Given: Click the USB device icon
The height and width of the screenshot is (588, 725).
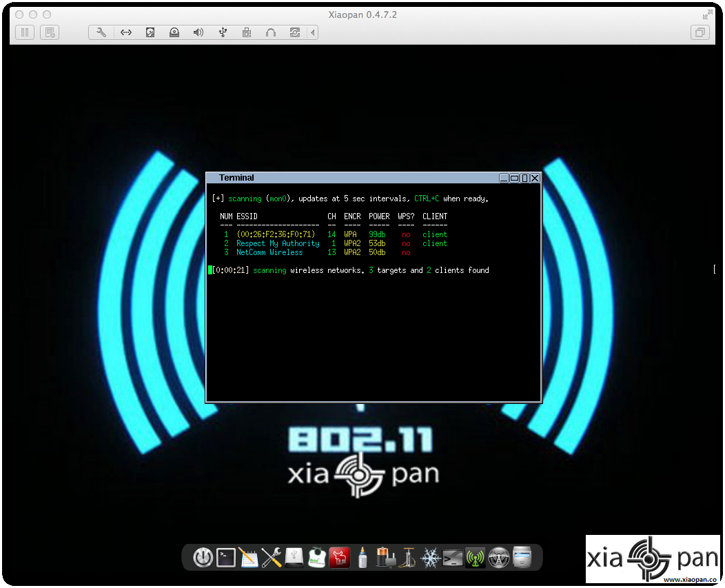Looking at the screenshot, I should pos(223,32).
